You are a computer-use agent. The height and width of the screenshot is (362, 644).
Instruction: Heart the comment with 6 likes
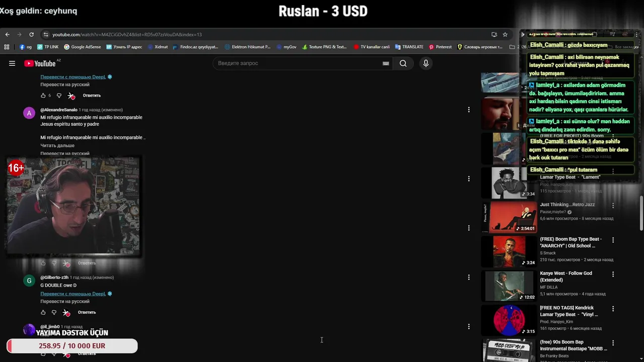click(x=71, y=96)
